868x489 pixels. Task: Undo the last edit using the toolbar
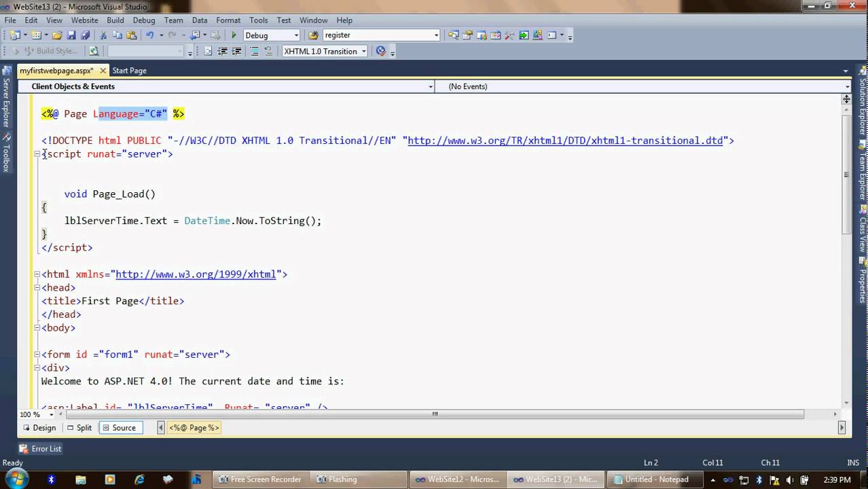coord(149,35)
